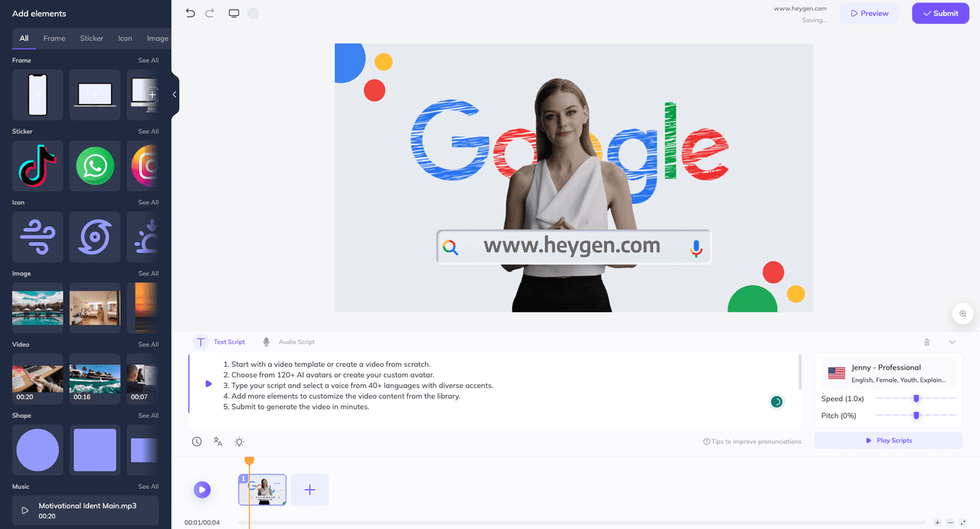
Task: Collapse the Add elements side panel
Action: click(x=175, y=95)
